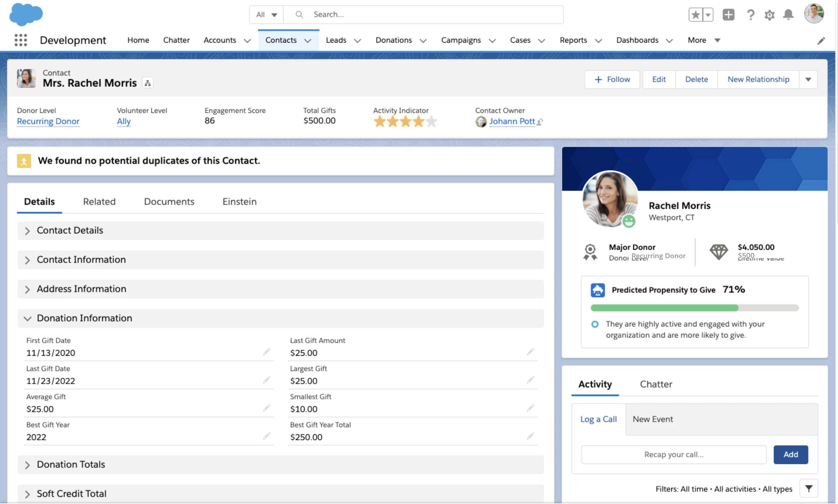Viewport: 838px width, 504px height.
Task: Open the Donations navigation item
Action: [x=393, y=40]
